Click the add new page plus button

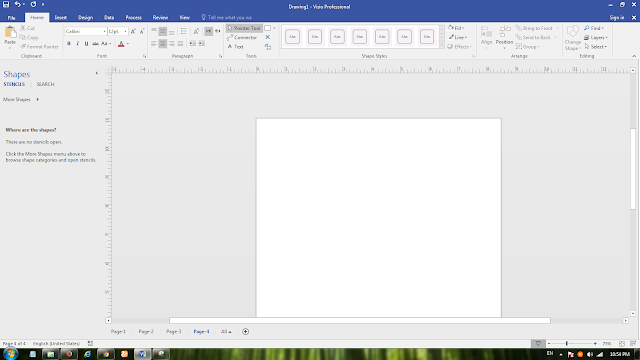pyautogui.click(x=245, y=331)
